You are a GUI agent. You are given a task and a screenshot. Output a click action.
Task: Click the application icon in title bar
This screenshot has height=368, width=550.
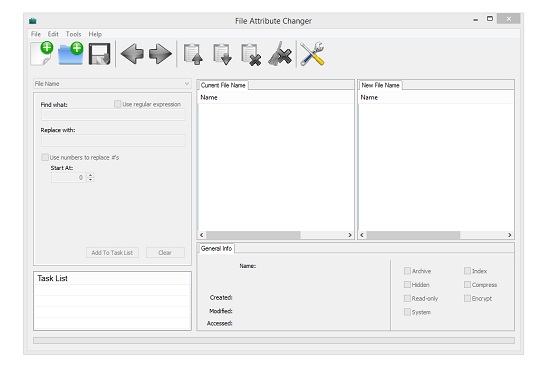tap(33, 21)
